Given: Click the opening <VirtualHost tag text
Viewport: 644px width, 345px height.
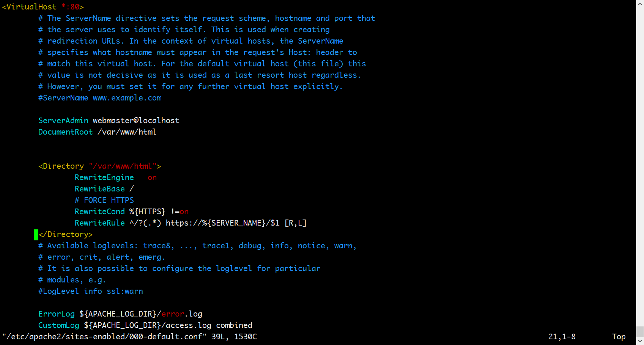Looking at the screenshot, I should 30,7.
